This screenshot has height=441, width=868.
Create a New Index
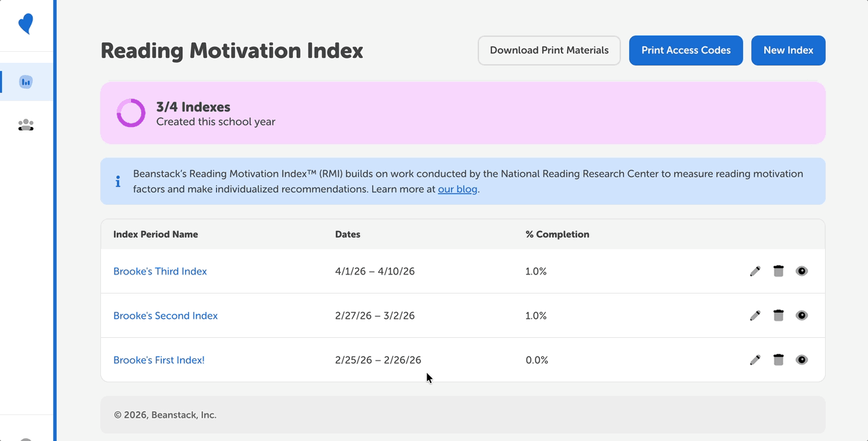coord(788,51)
